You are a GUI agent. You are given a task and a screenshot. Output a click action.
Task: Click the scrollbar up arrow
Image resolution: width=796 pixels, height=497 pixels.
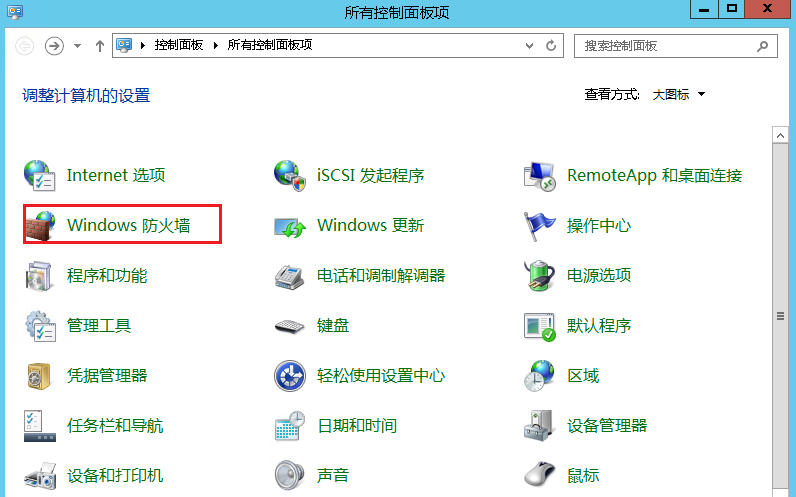[780, 136]
